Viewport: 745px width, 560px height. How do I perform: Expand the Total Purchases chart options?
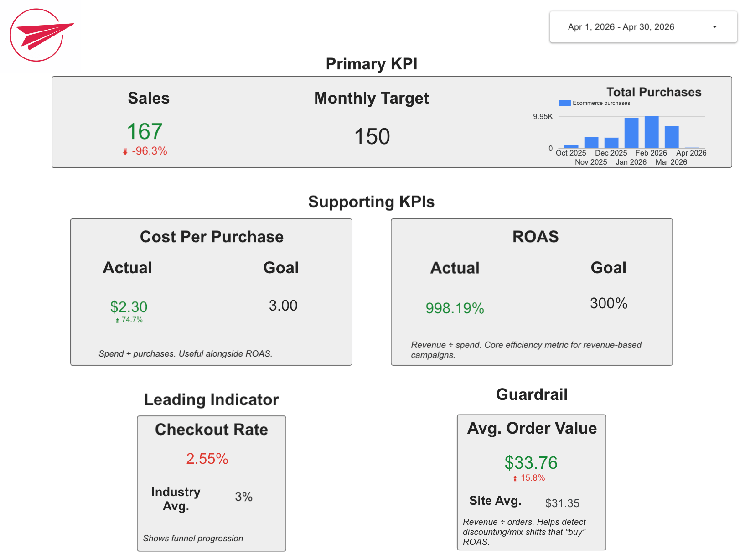[x=653, y=92]
